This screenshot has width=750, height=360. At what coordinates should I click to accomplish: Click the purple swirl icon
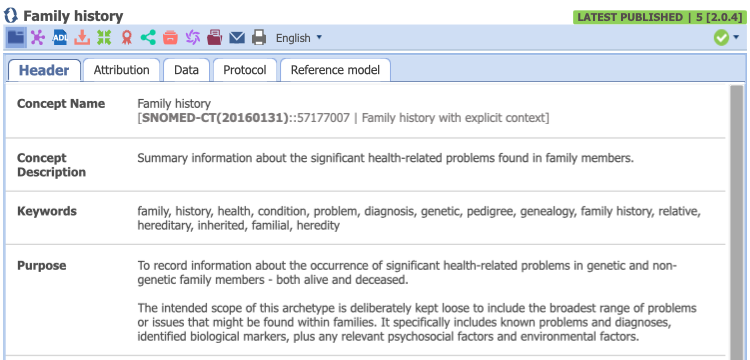tap(192, 37)
